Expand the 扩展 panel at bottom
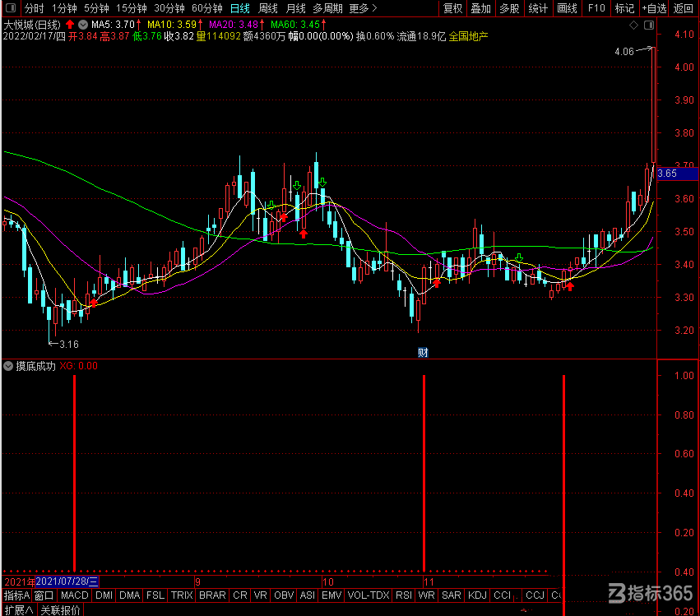Image resolution: width=700 pixels, height=616 pixels. click(19, 609)
